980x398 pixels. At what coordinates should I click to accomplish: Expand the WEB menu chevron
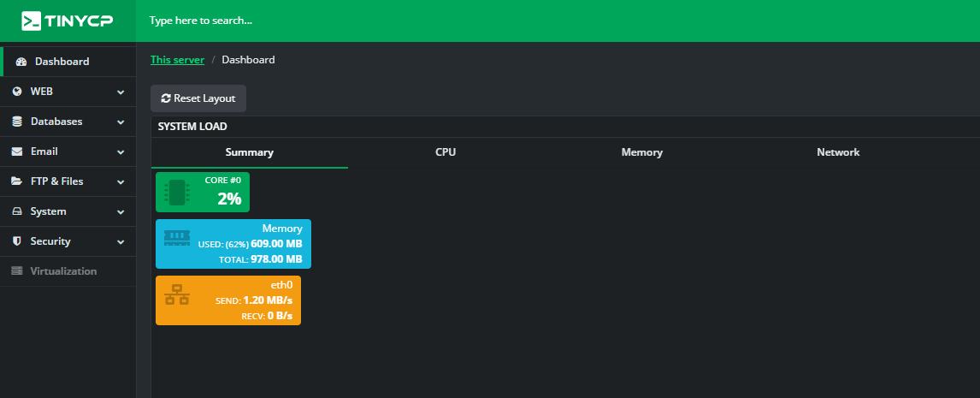click(121, 92)
